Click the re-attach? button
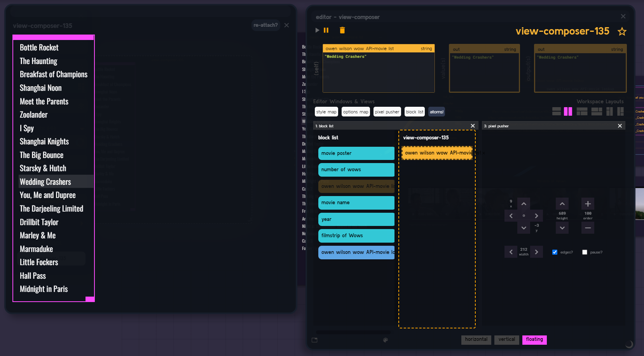The image size is (644, 356). tap(265, 25)
